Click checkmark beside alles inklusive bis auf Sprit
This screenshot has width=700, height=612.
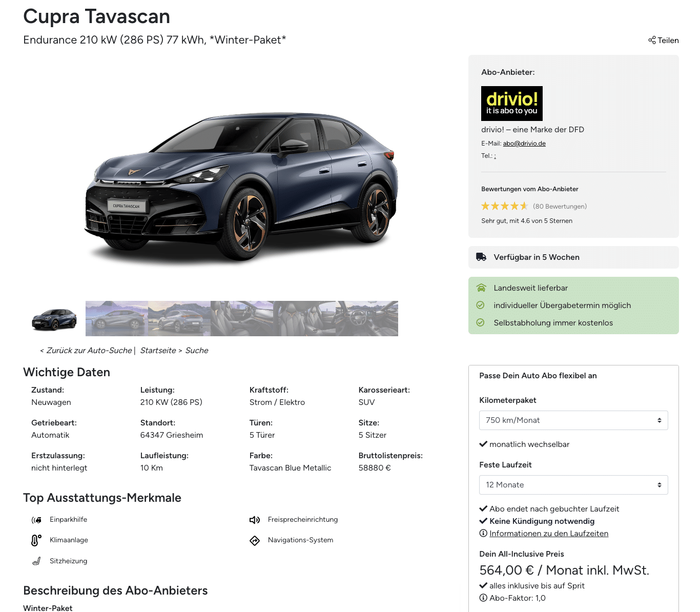click(x=483, y=586)
